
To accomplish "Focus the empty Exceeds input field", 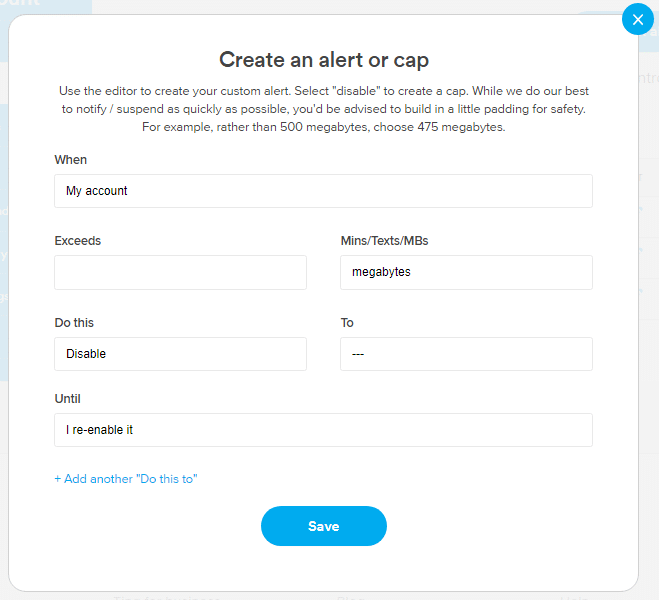I will click(x=180, y=272).
